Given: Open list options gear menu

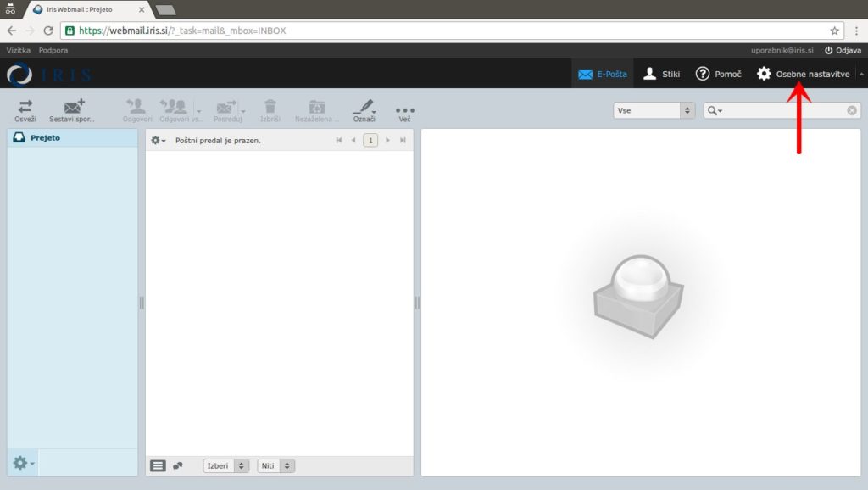Looking at the screenshot, I should click(158, 140).
